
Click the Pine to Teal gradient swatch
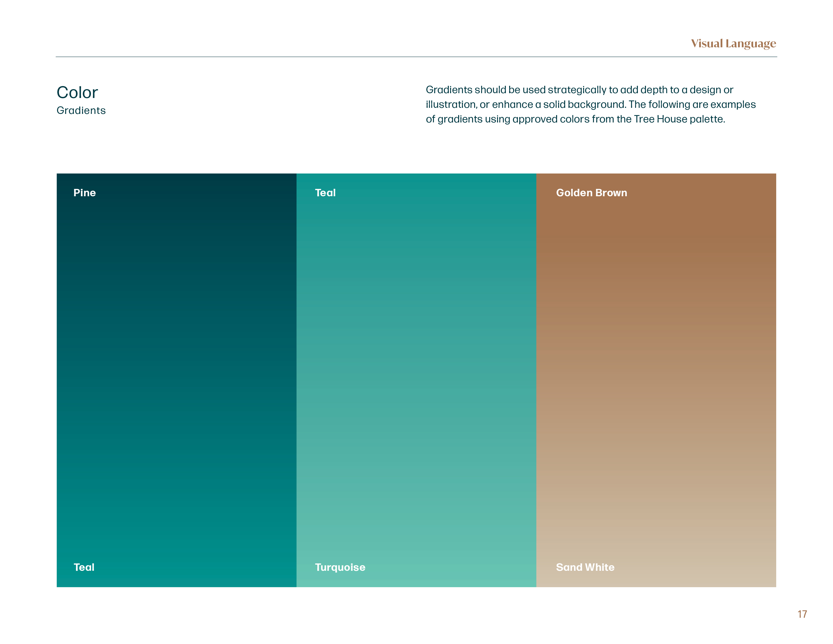176,380
